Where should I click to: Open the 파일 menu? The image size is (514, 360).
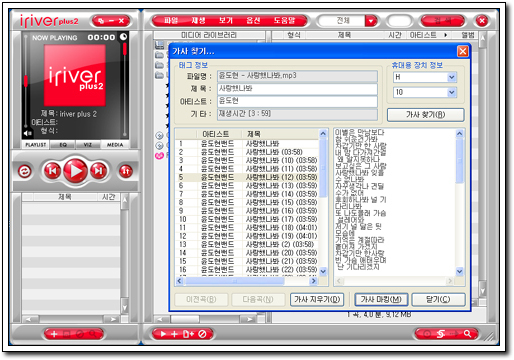point(171,21)
